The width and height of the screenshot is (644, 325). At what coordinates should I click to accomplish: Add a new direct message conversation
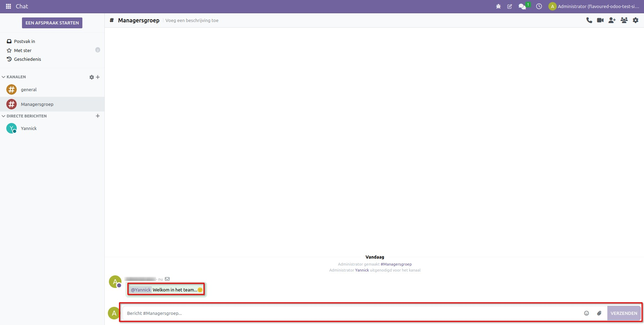click(x=98, y=116)
